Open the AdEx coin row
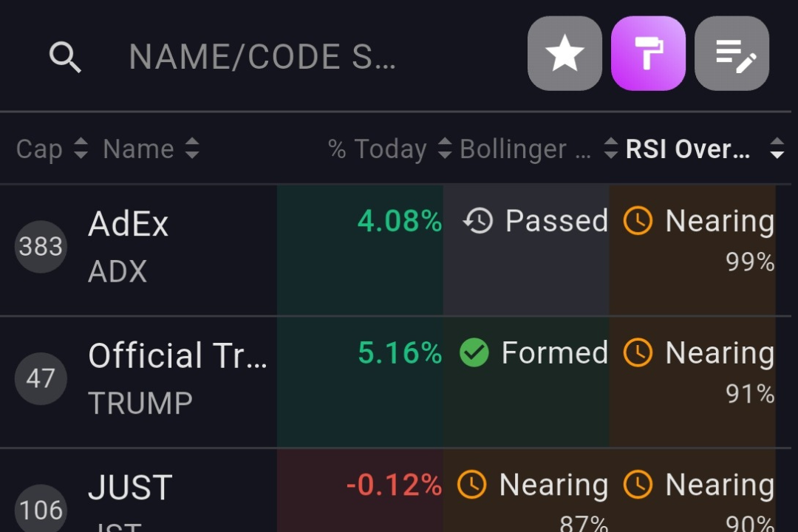798x532 pixels. click(x=129, y=224)
